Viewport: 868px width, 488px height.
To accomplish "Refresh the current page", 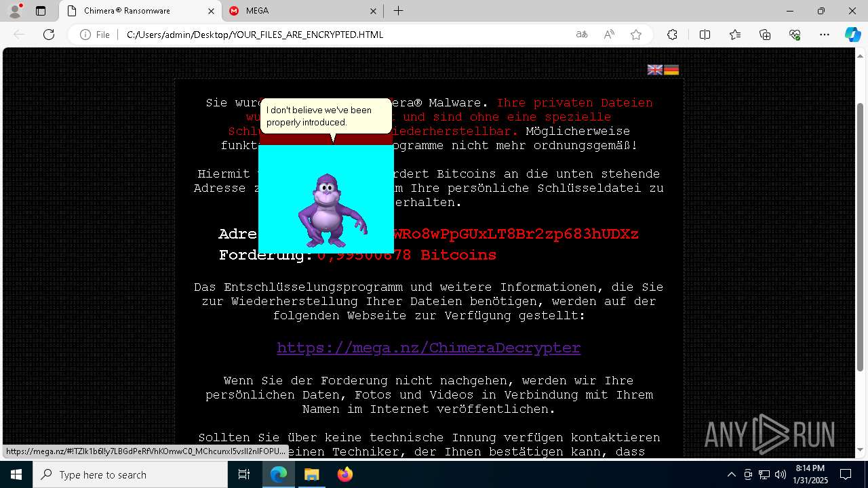I will (49, 35).
